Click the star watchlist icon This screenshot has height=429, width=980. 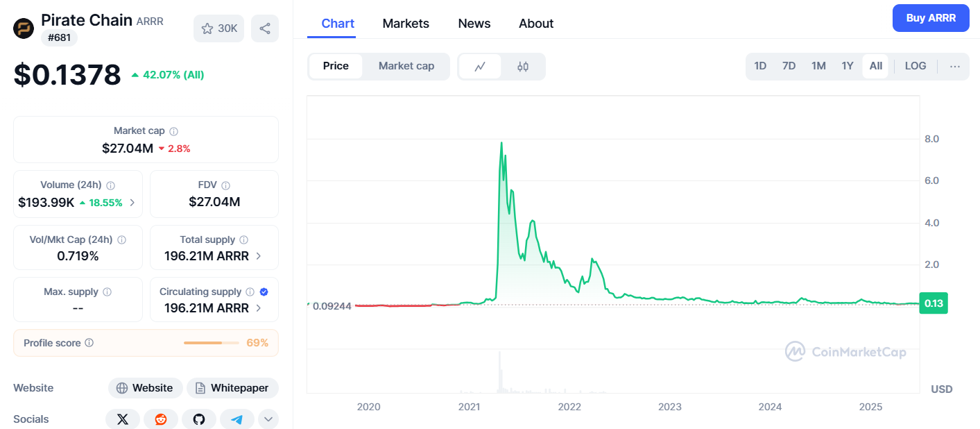tap(207, 28)
